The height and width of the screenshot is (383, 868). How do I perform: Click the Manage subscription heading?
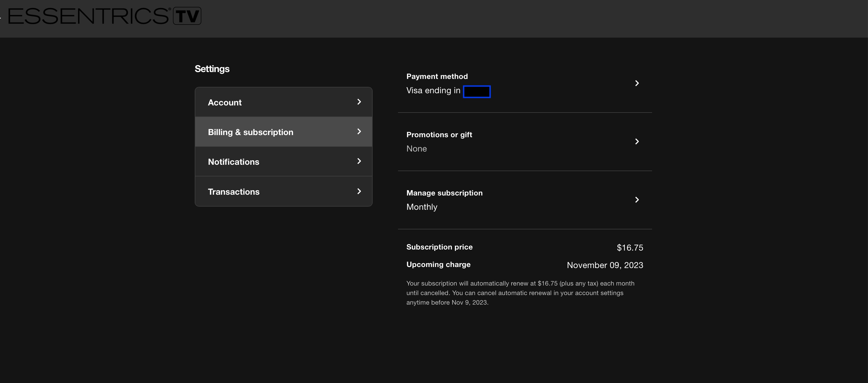[x=444, y=193]
